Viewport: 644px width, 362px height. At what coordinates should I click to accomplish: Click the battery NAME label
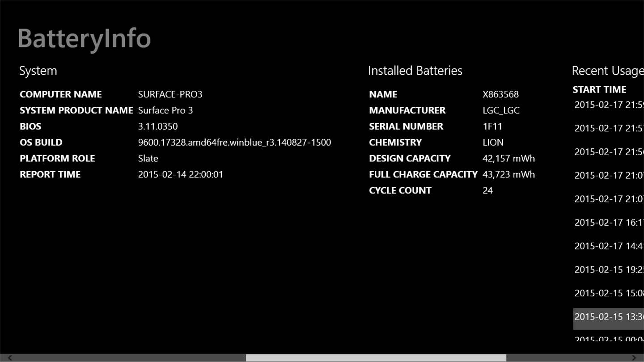tap(383, 94)
